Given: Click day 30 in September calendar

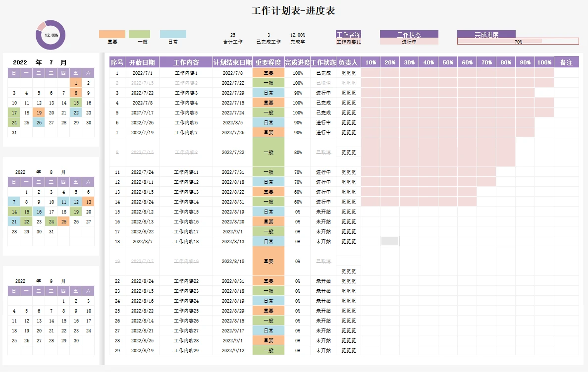Looking at the screenshot, I should click(76, 340).
